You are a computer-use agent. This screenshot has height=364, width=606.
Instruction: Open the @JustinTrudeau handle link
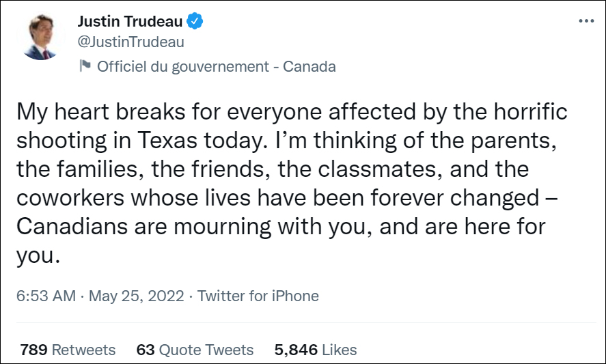(x=131, y=42)
